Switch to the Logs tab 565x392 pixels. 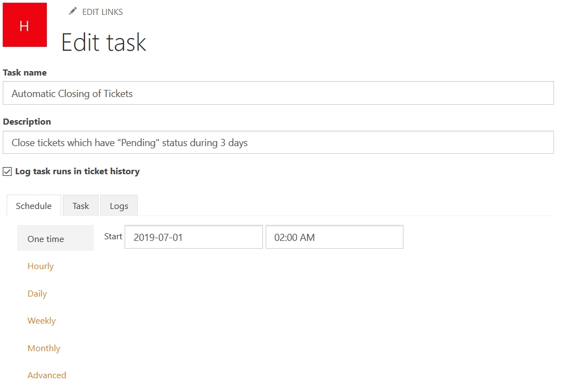pyautogui.click(x=119, y=205)
